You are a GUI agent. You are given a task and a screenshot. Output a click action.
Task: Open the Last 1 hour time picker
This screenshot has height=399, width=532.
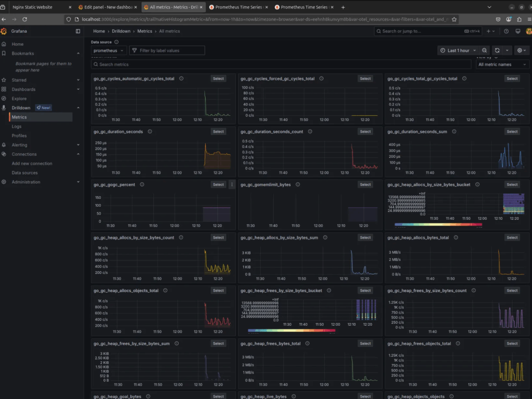coord(458,50)
